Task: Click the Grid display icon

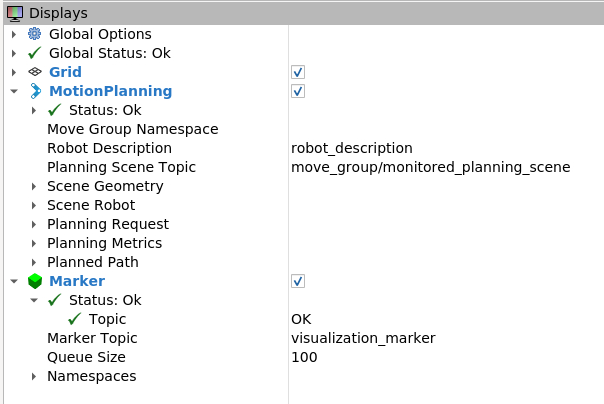Action: tap(35, 72)
